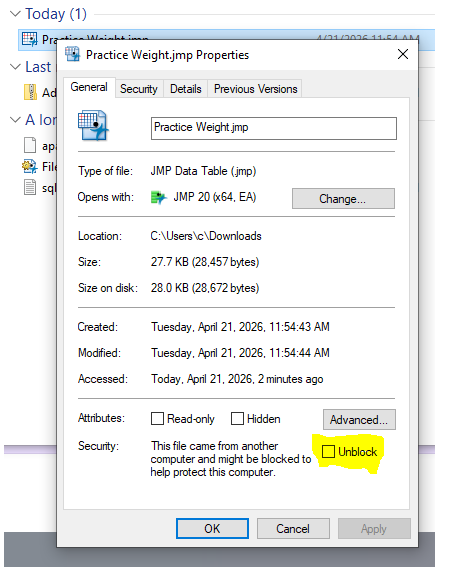The height and width of the screenshot is (572, 449).
Task: Open Advanced... attributes
Action: point(359,420)
